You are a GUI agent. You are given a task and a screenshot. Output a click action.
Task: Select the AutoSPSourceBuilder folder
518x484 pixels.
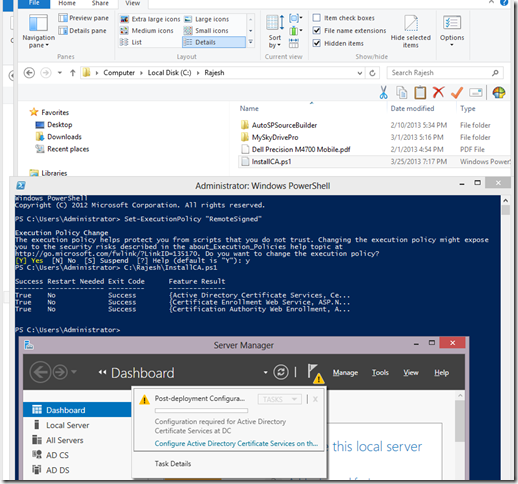284,125
